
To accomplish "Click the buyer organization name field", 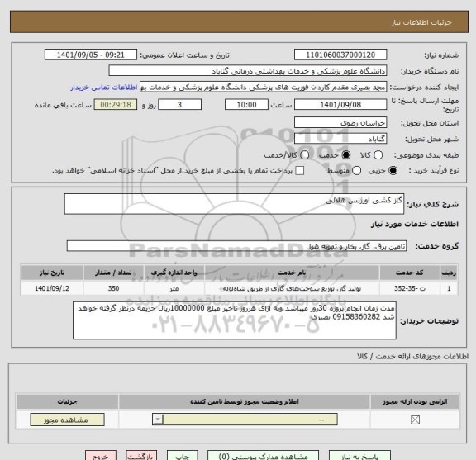I will coord(248,71).
